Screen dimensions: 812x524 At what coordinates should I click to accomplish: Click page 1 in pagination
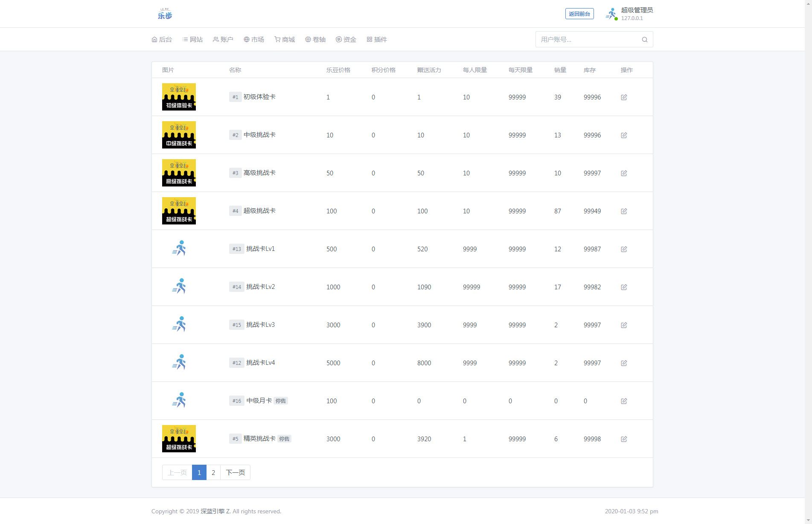pyautogui.click(x=199, y=472)
